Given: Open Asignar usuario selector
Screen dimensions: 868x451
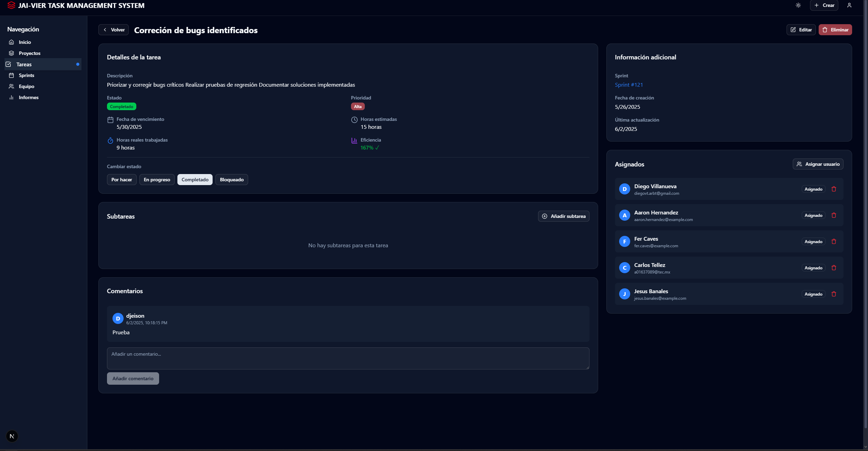Looking at the screenshot, I should (818, 164).
